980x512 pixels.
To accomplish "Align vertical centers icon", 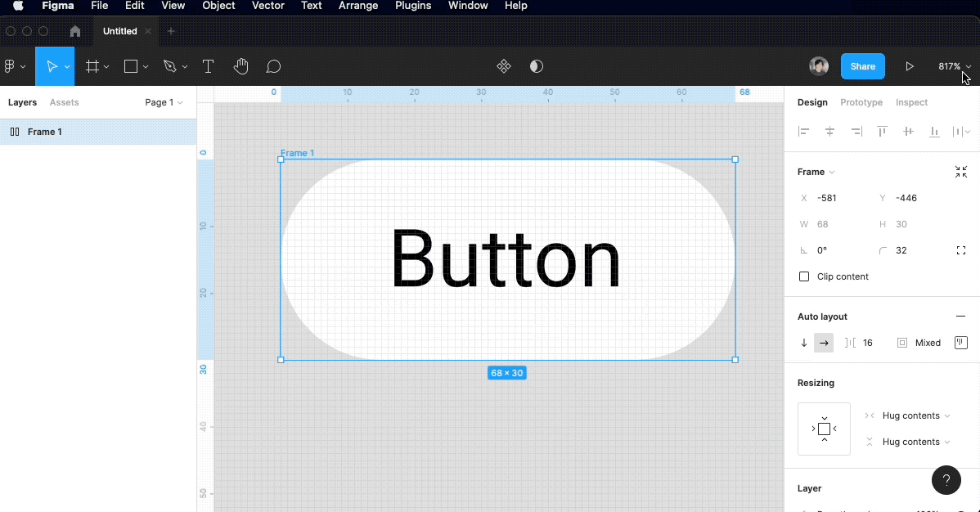I will tap(908, 132).
